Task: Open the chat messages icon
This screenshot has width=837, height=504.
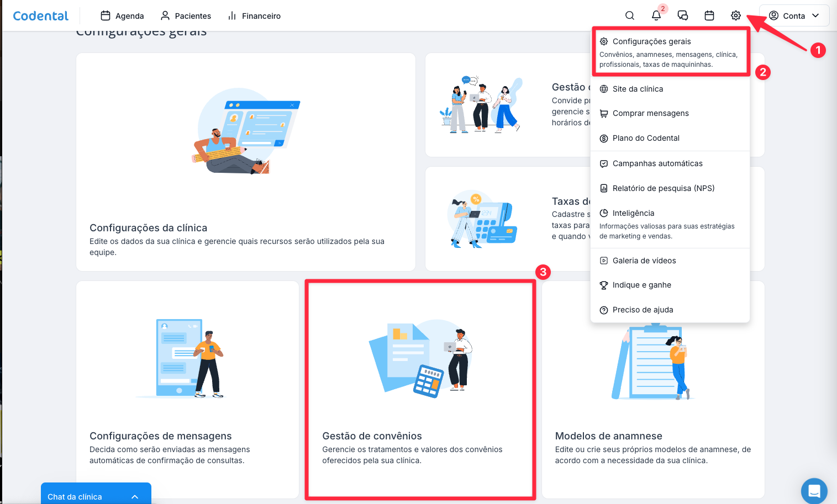Action: pyautogui.click(x=683, y=15)
